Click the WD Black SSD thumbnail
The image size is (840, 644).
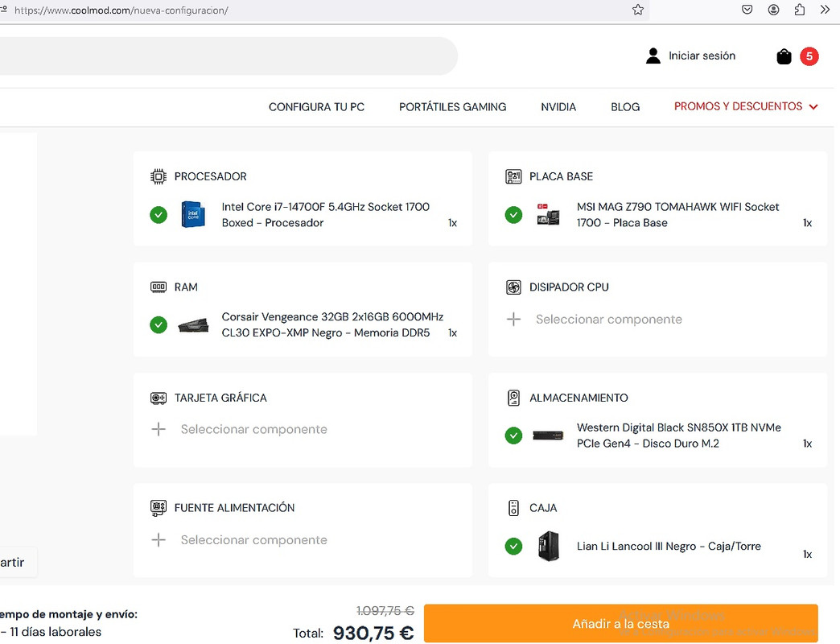[x=548, y=435]
